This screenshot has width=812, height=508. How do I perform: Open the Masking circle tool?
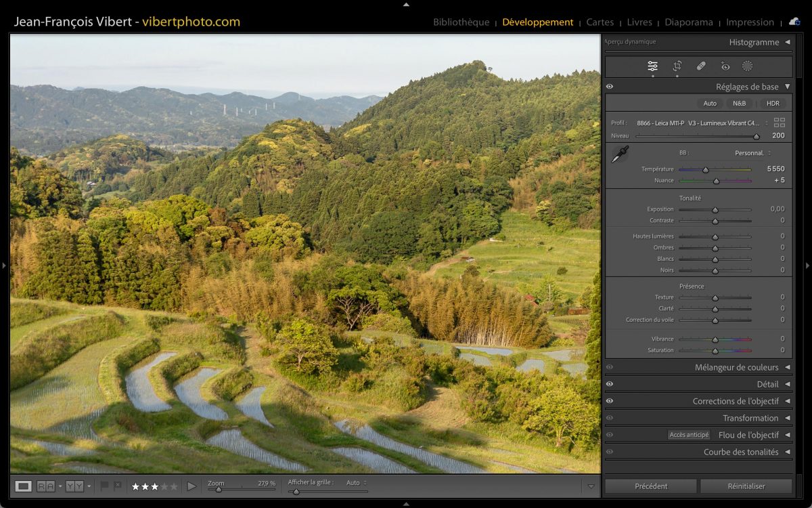[x=747, y=66]
